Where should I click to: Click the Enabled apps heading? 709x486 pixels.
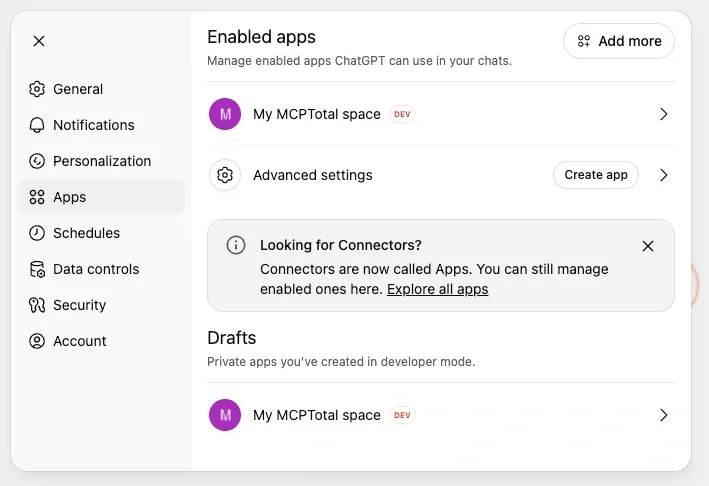261,37
